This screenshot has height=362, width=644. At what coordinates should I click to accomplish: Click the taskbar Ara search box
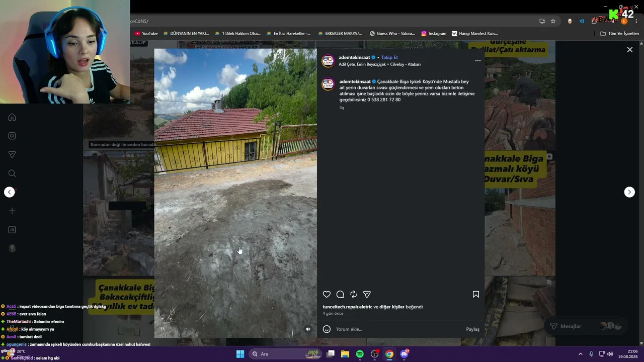[285, 354]
